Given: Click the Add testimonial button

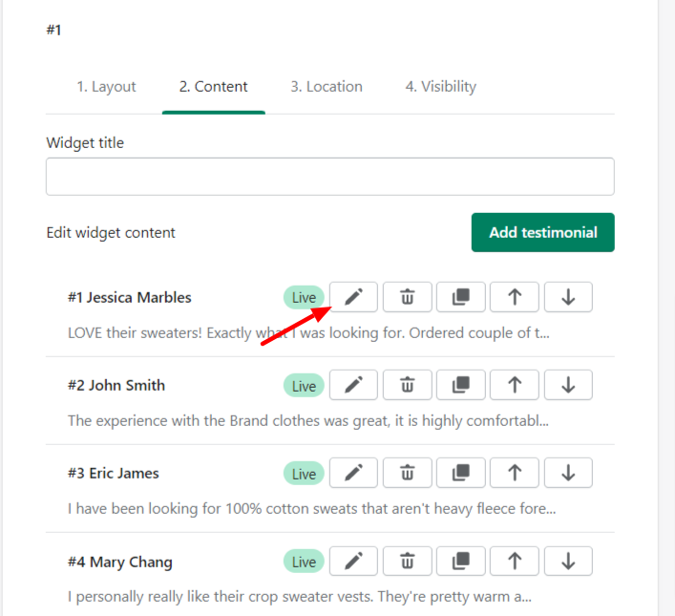Looking at the screenshot, I should coord(543,233).
